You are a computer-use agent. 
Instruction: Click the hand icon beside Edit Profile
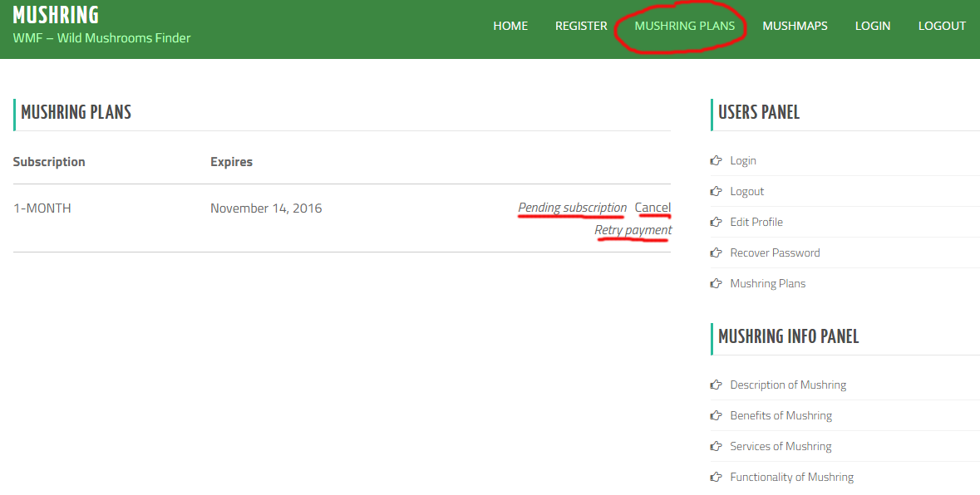[x=717, y=222]
